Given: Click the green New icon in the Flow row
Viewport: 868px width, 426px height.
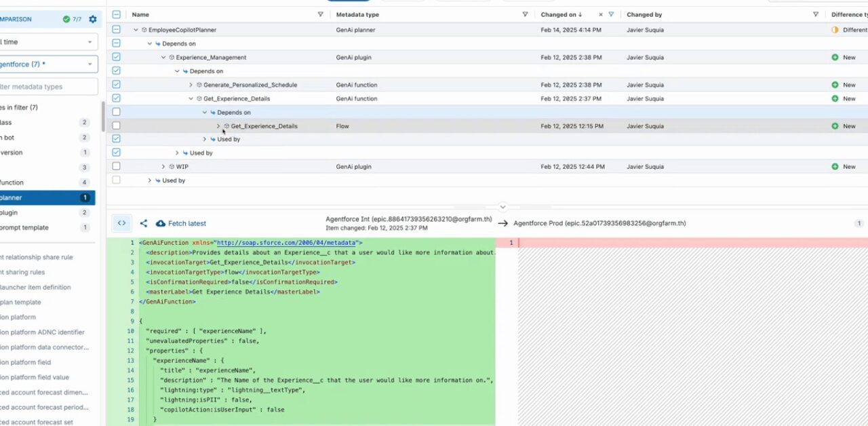Looking at the screenshot, I should (x=835, y=126).
